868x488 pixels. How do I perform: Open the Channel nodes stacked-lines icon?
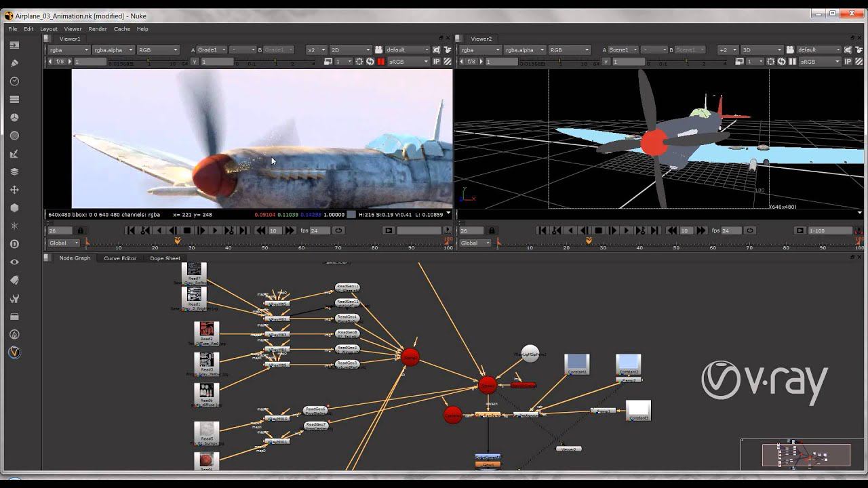tap(14, 99)
